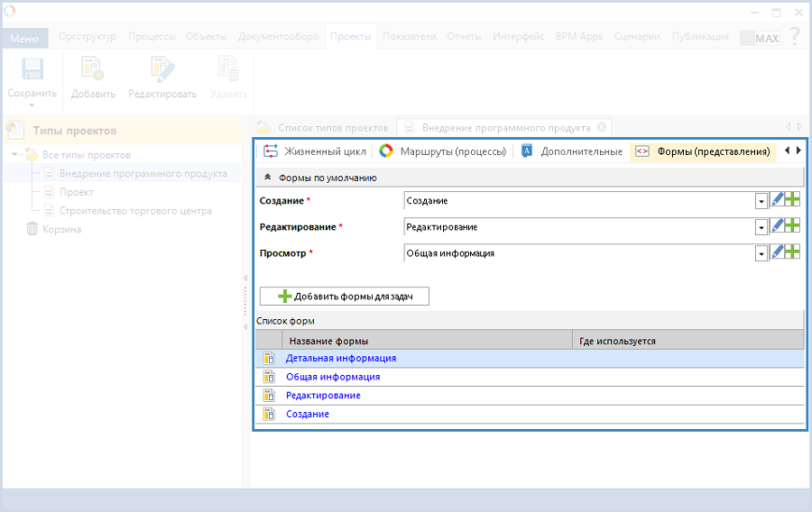
Task: Click Редактировать toolbar icon
Action: pyautogui.click(x=162, y=71)
